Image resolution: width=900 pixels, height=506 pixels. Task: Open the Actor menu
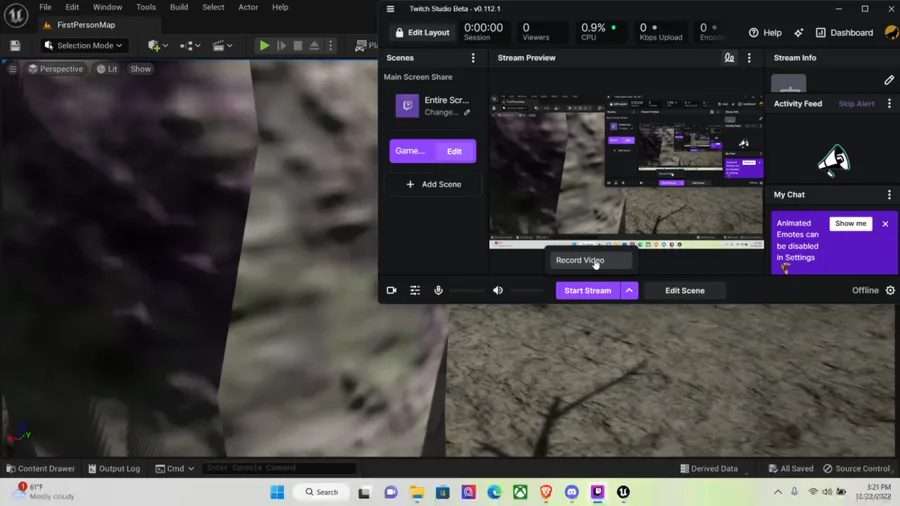248,7
